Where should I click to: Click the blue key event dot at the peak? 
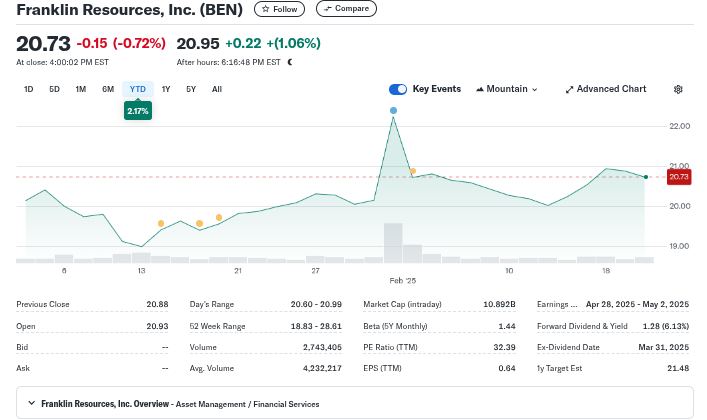click(393, 111)
